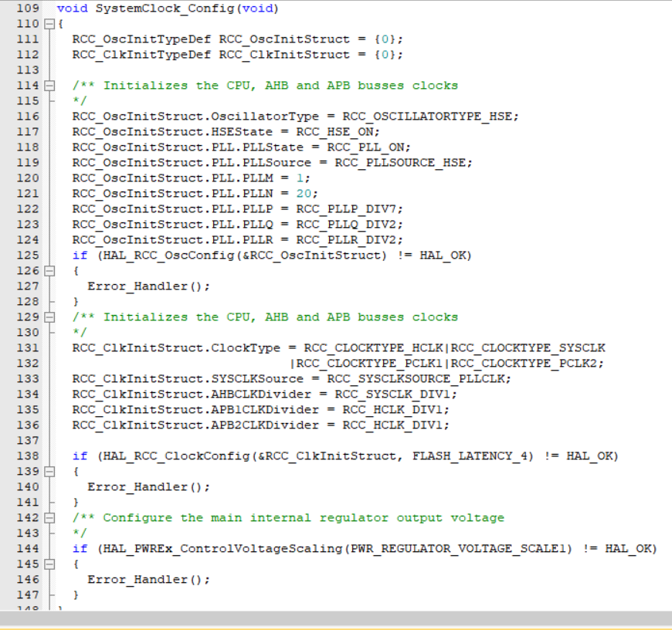The height and width of the screenshot is (630, 672).
Task: Click RCC_CLOCKTYPE_PCLK1 constant
Action: pyautogui.click(x=369, y=363)
